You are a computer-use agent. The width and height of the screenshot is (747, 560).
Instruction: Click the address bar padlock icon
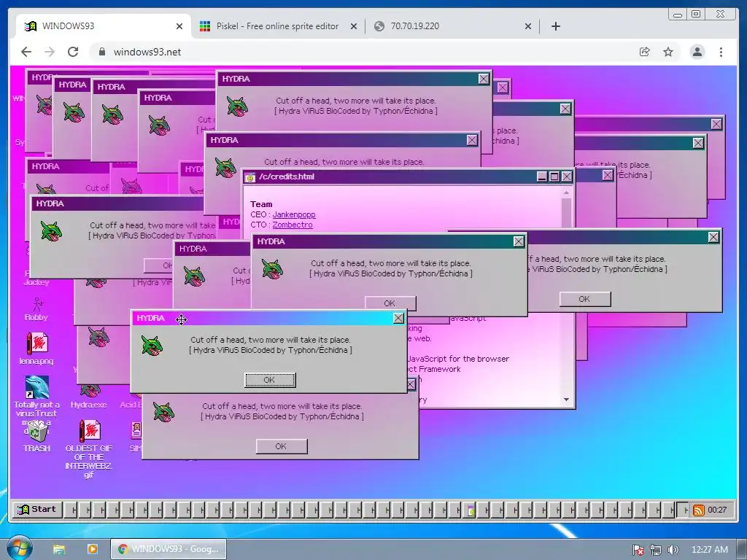pos(101,52)
